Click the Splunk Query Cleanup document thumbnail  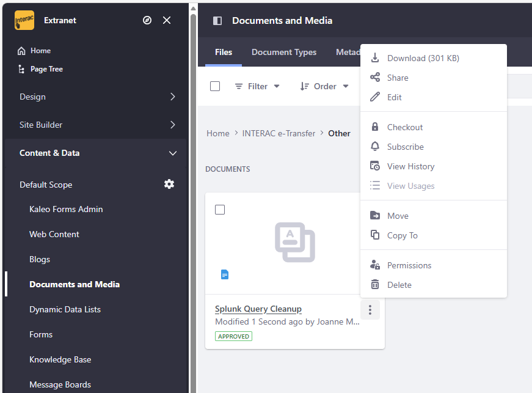pos(295,242)
